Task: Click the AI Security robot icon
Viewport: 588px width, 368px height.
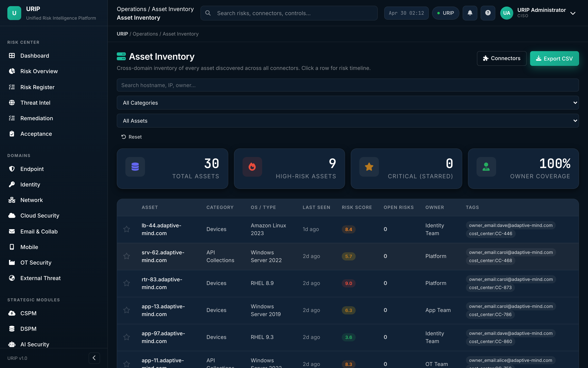Action: (12, 344)
